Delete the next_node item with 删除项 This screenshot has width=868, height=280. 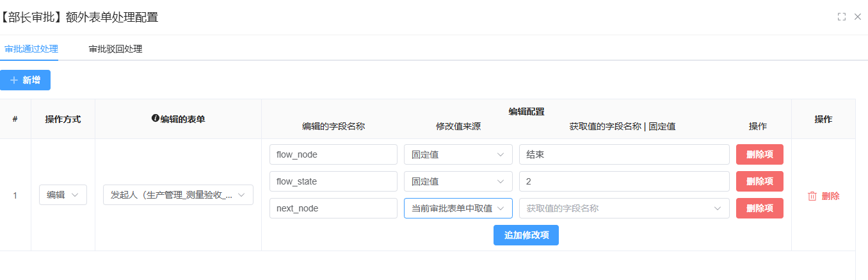coord(759,208)
